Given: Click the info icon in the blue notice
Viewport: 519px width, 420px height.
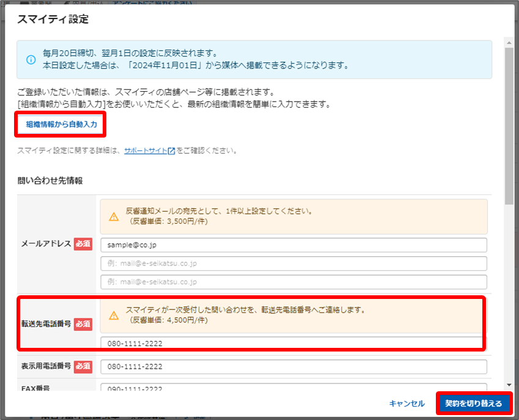Looking at the screenshot, I should [31, 59].
